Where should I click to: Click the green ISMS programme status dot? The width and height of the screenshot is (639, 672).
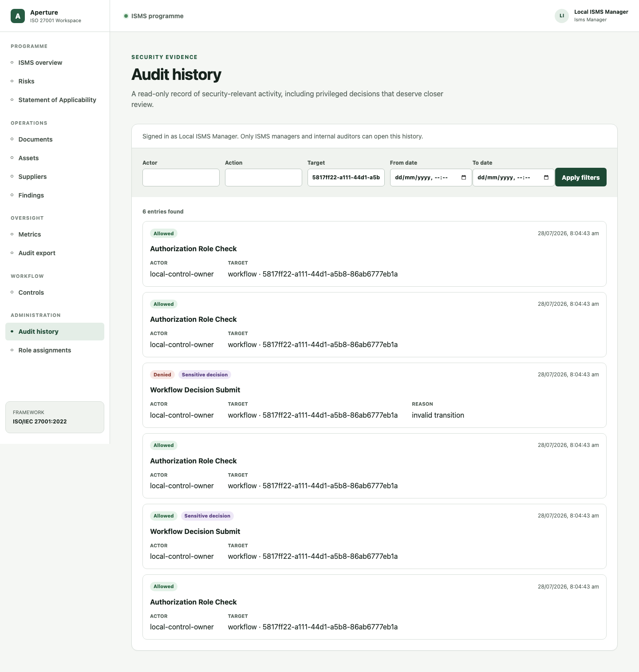click(126, 16)
